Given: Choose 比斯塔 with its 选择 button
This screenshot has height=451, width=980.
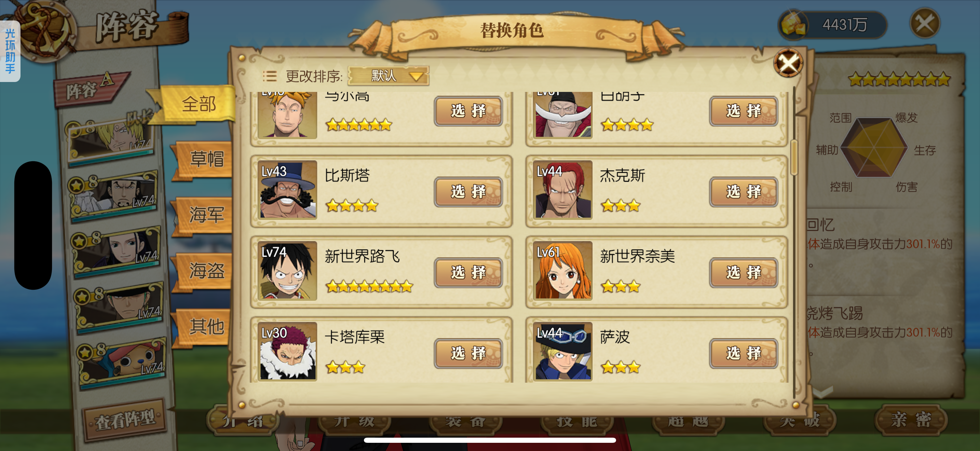Looking at the screenshot, I should (x=468, y=192).
